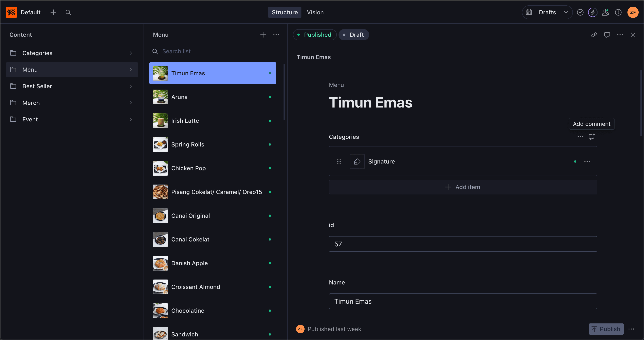The height and width of the screenshot is (340, 644).
Task: Open Signature item three-dot menu
Action: [587, 161]
